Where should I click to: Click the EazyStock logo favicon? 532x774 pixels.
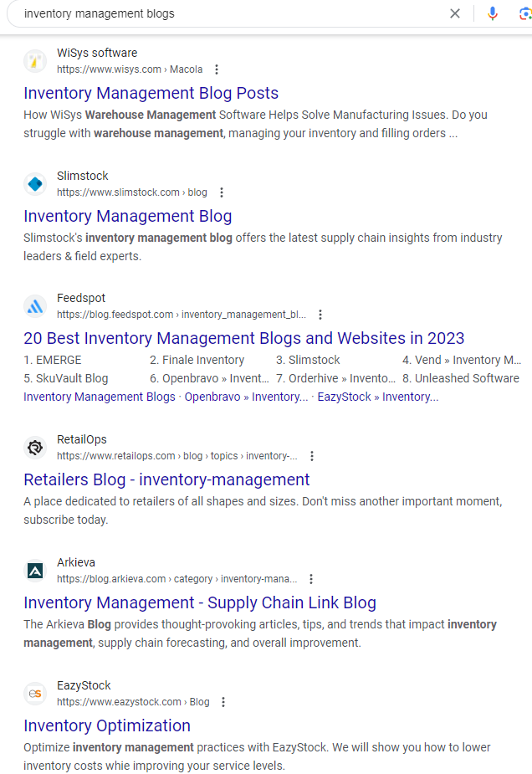[35, 694]
